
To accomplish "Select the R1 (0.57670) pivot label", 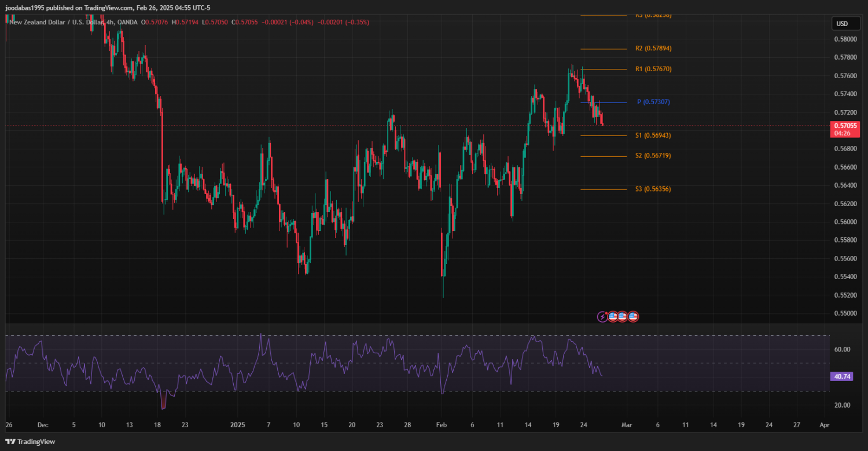I will [x=653, y=69].
